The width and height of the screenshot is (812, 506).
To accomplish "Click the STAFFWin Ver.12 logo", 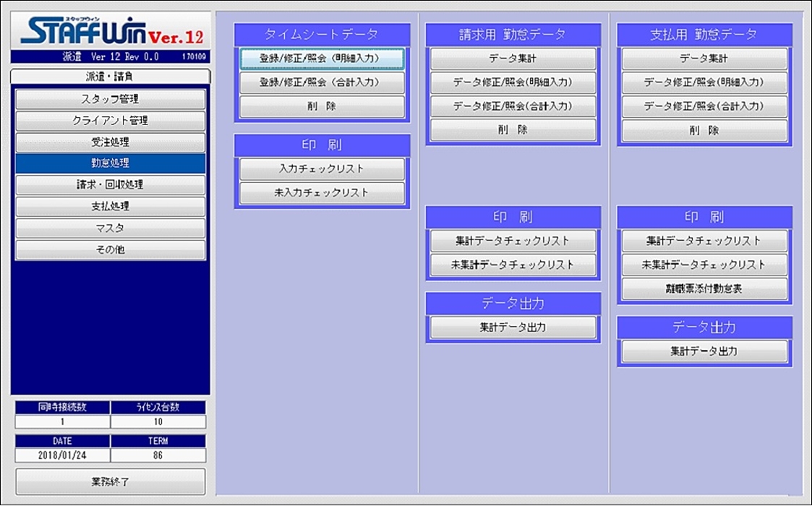I will click(111, 32).
